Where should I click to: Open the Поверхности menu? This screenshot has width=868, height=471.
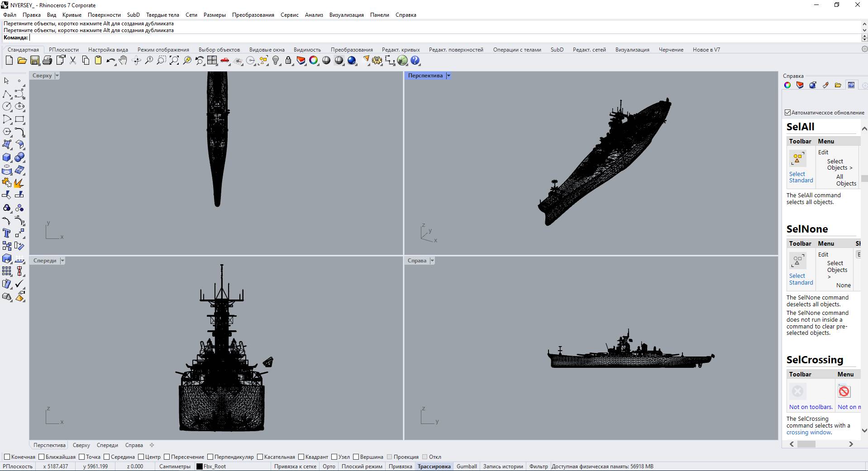click(x=104, y=15)
